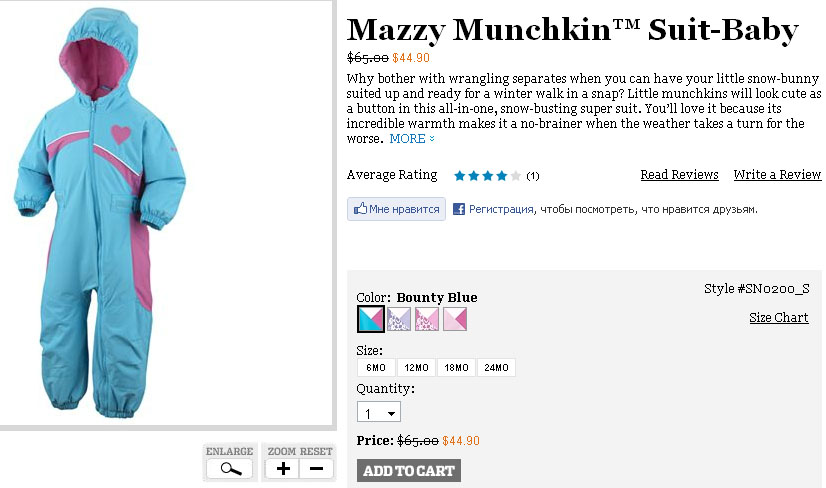Reset zoom with the minus button
The height and width of the screenshot is (488, 826).
point(316,468)
